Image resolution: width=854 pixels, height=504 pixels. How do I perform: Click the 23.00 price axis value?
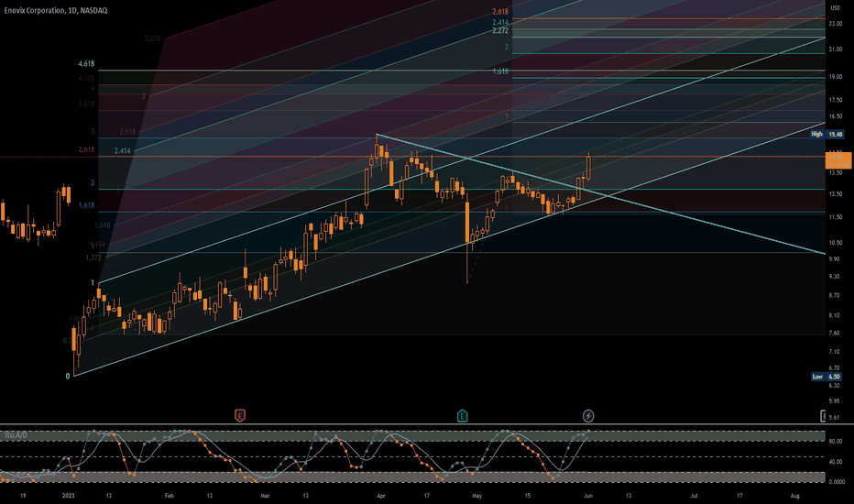click(836, 24)
